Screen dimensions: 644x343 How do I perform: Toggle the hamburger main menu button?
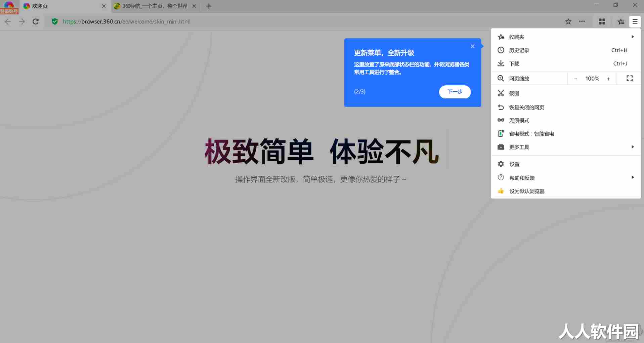(635, 22)
